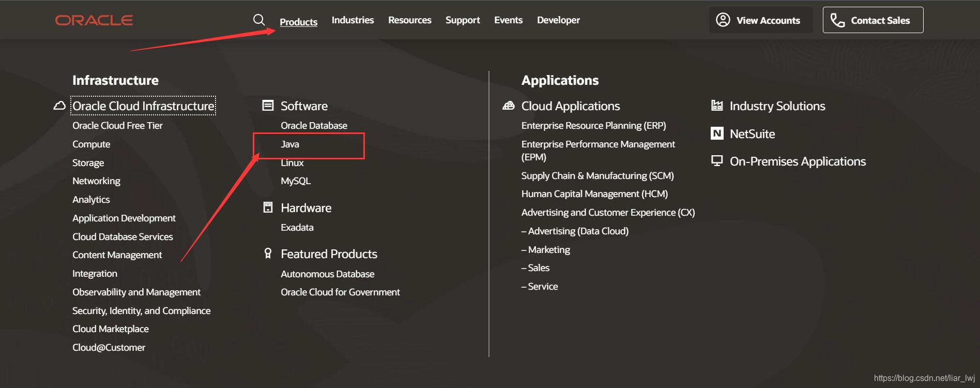The width and height of the screenshot is (980, 388).
Task: Open Supply Chain & Manufacturing (SCM) link
Action: click(x=598, y=176)
